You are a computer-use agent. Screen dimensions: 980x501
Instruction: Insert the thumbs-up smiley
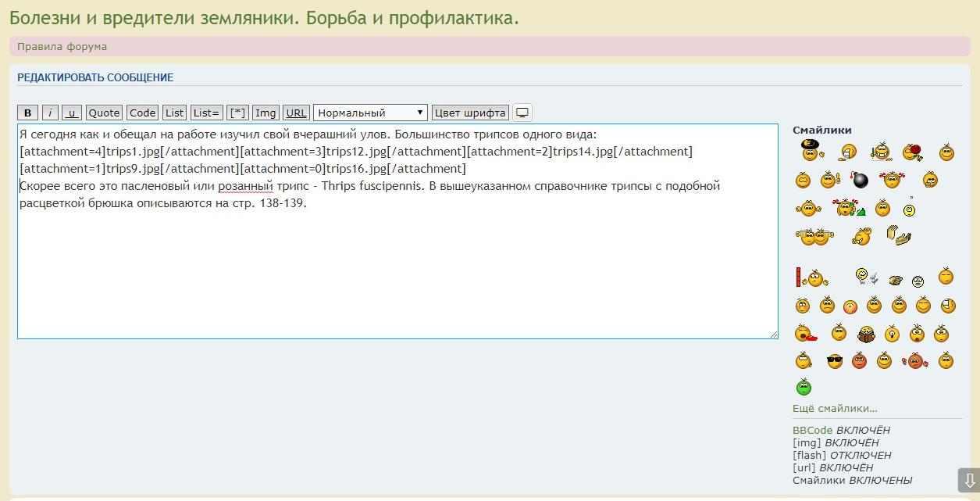click(x=829, y=181)
